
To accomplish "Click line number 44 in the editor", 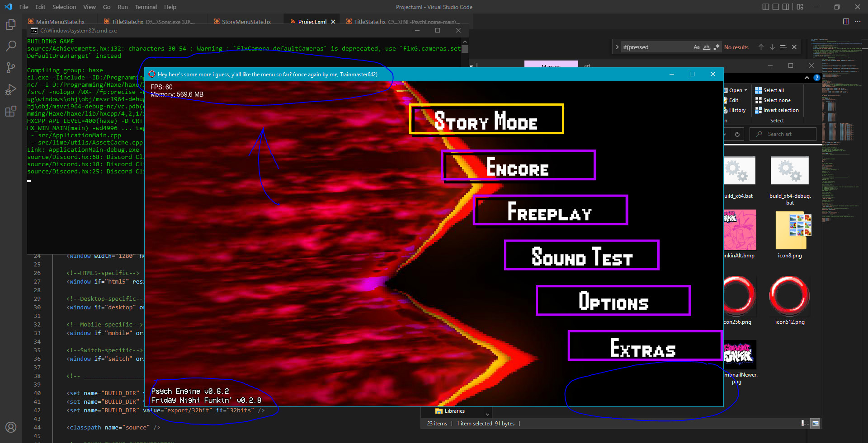I will [37, 427].
